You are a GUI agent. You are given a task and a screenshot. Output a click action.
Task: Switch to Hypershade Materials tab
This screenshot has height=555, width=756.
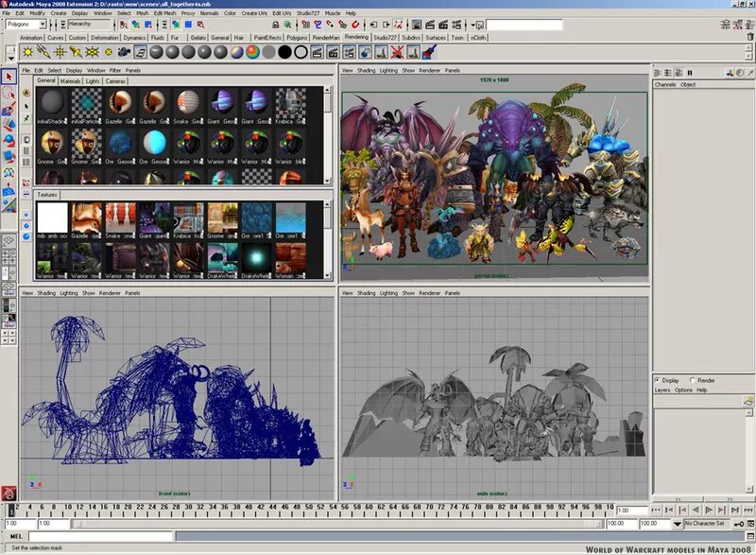coord(70,81)
